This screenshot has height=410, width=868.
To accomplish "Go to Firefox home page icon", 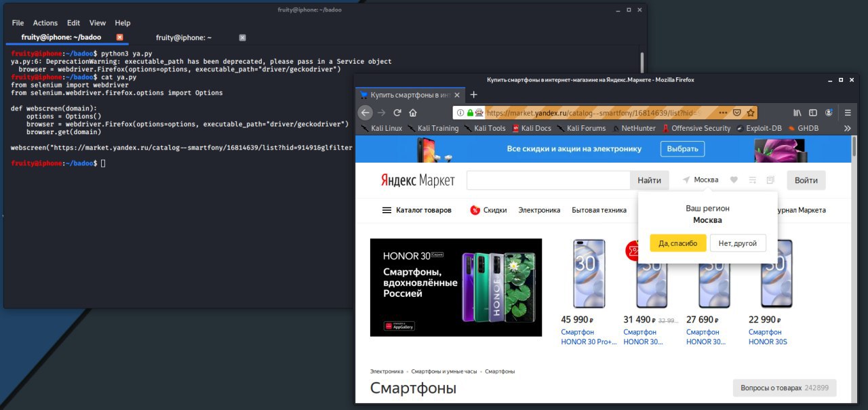I will coord(413,112).
